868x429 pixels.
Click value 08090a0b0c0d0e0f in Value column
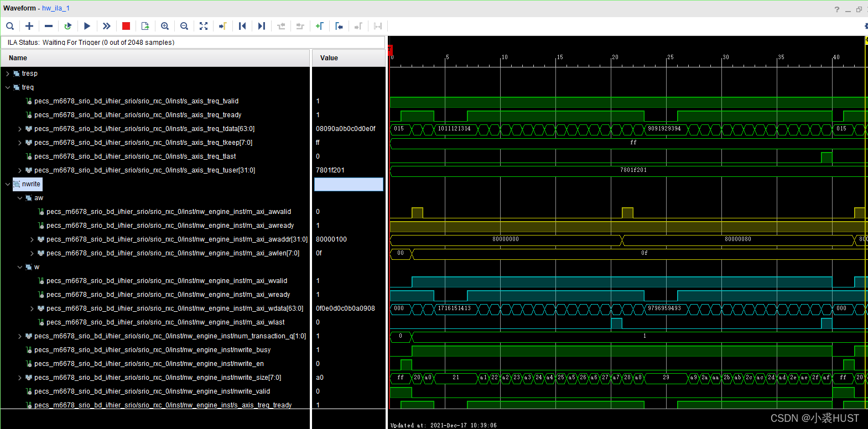(x=346, y=129)
